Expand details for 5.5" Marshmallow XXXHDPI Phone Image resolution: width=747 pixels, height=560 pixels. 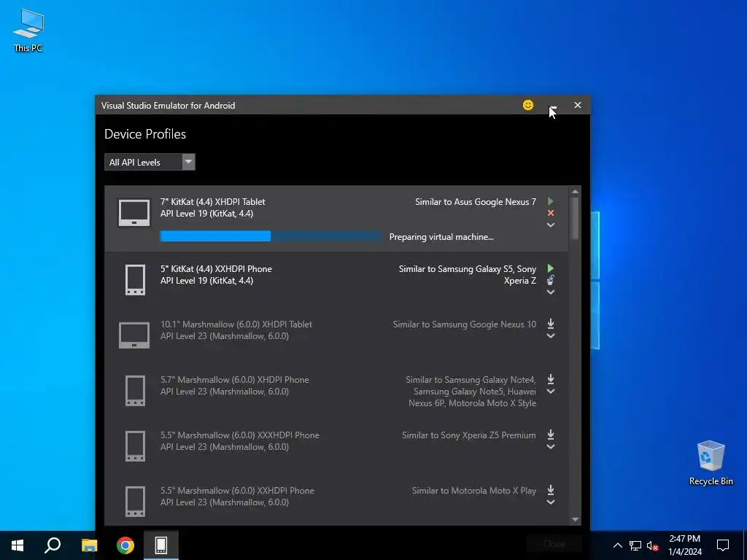click(550, 447)
